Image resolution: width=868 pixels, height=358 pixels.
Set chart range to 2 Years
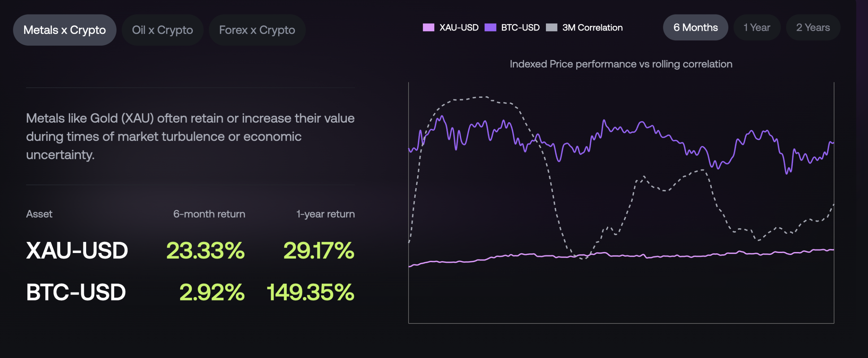pos(813,27)
